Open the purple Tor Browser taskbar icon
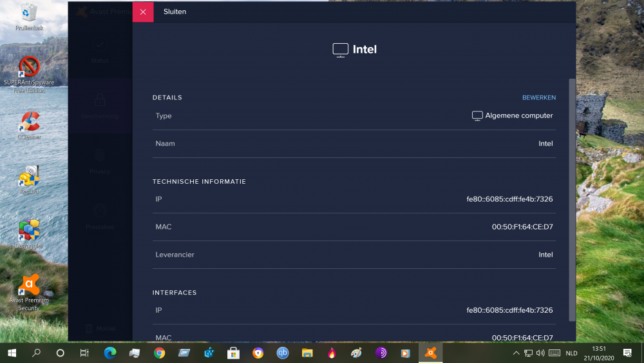 (381, 353)
